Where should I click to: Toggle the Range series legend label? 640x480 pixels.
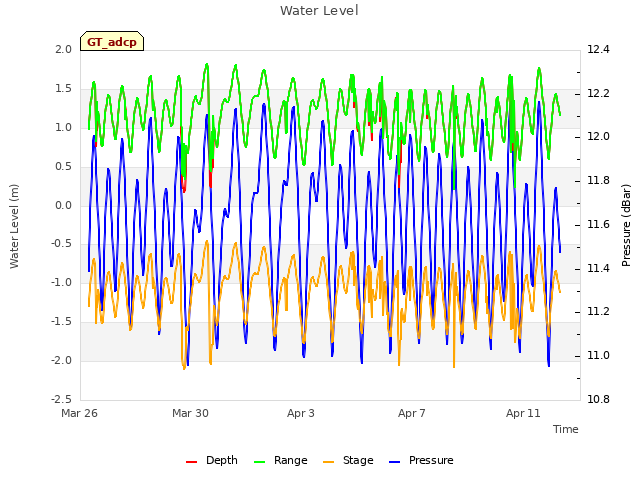tap(291, 460)
